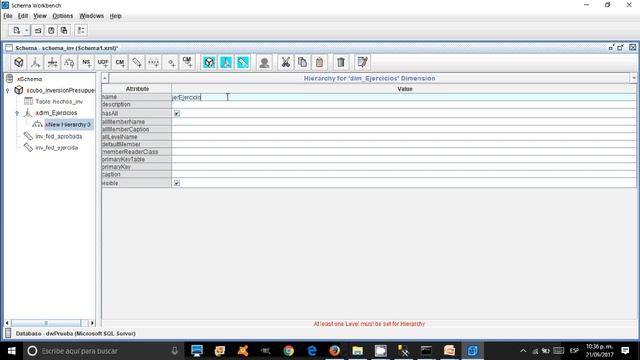Viewport: 640px width, 360px height.
Task: Open File Explorer from the taskbar
Action: click(x=358, y=351)
